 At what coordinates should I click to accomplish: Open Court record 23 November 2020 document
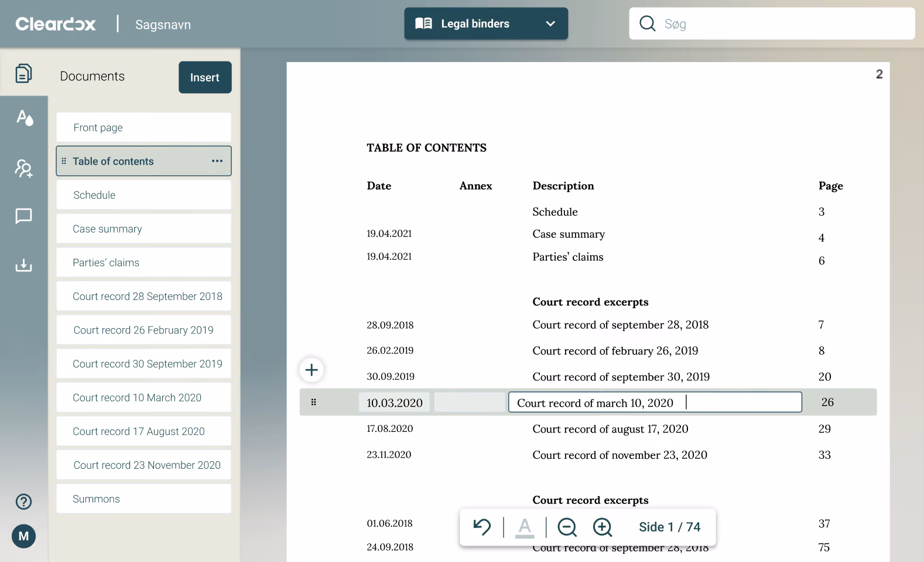143,465
